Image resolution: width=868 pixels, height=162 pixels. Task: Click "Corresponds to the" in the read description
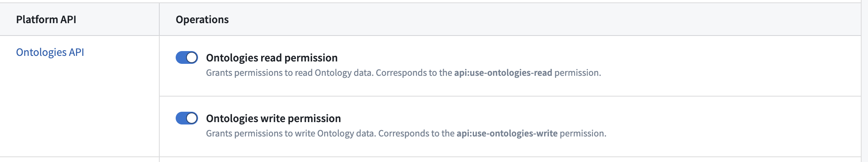coord(414,73)
